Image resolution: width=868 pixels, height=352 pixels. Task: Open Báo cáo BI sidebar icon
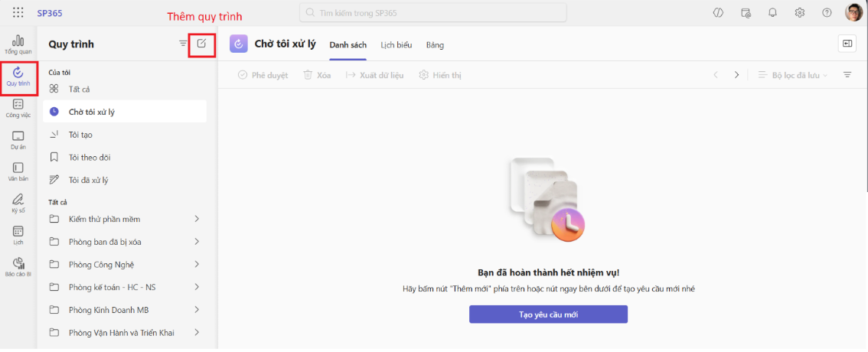(18, 266)
